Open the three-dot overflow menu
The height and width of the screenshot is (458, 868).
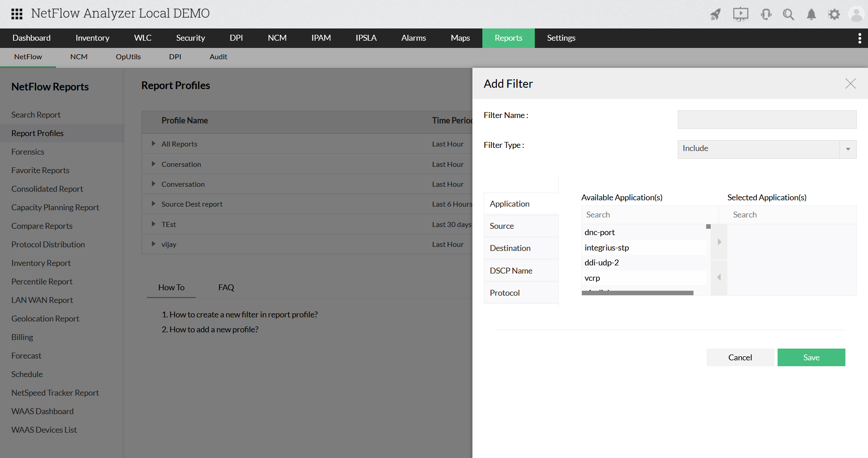[x=859, y=38]
